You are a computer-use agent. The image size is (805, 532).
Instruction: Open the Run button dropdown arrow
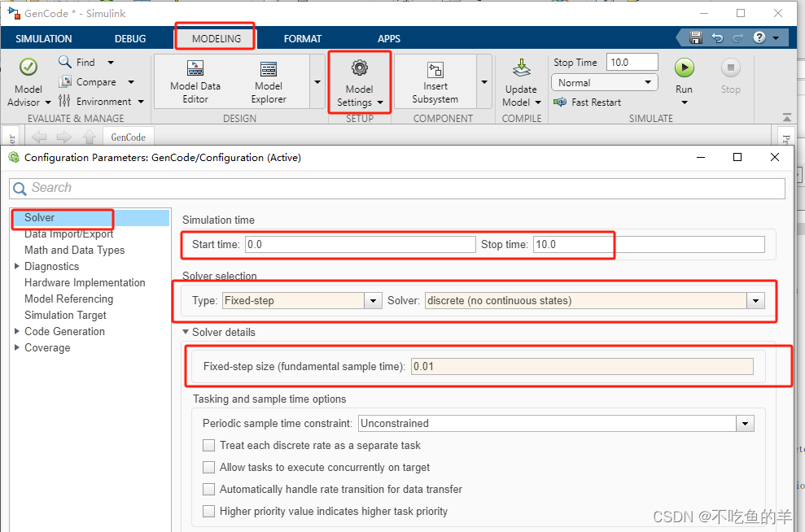[x=684, y=102]
